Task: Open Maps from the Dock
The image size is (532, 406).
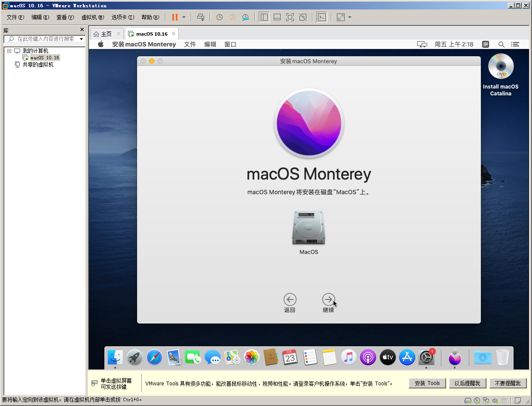Action: click(x=232, y=357)
